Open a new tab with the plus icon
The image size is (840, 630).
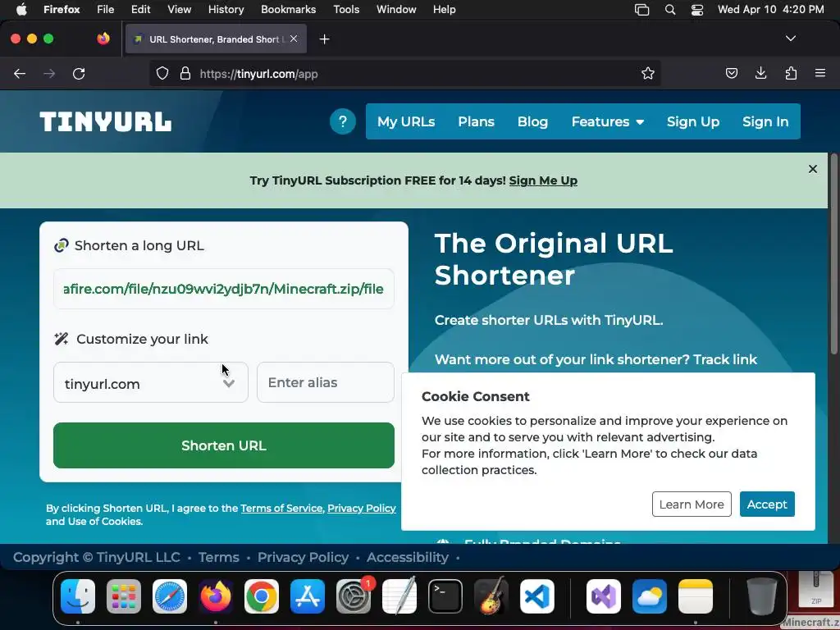point(324,39)
